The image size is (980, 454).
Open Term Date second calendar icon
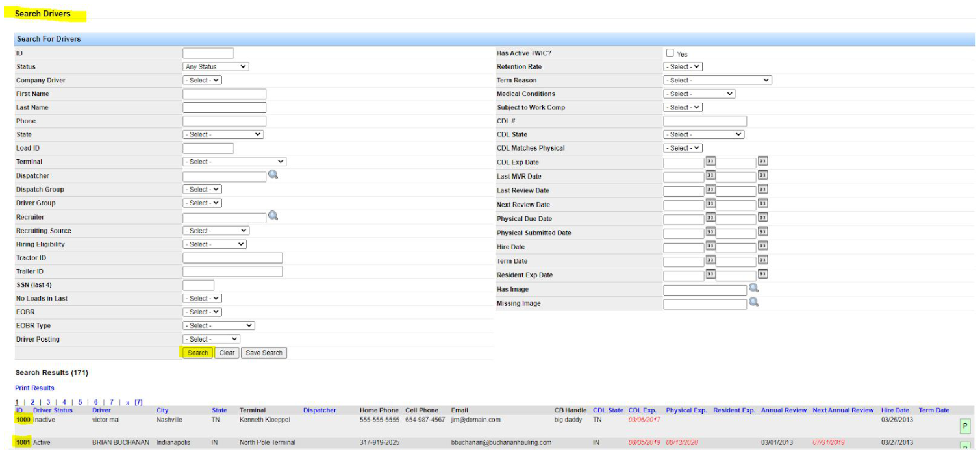pyautogui.click(x=763, y=260)
